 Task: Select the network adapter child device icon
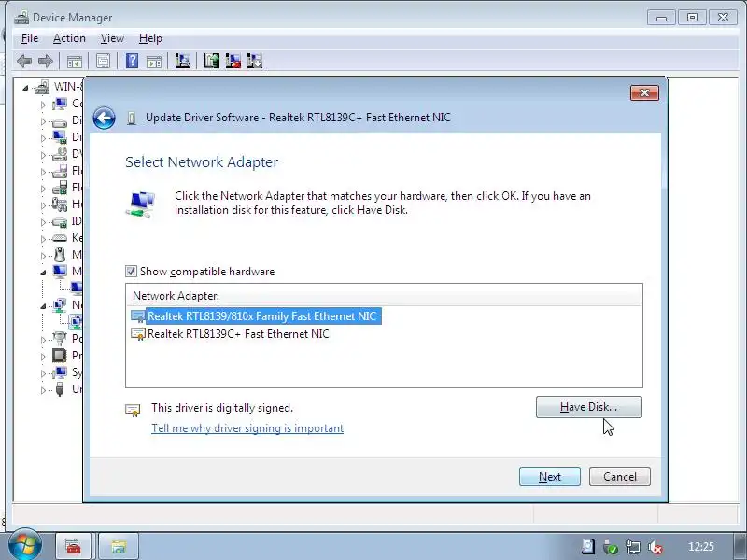[x=76, y=321]
